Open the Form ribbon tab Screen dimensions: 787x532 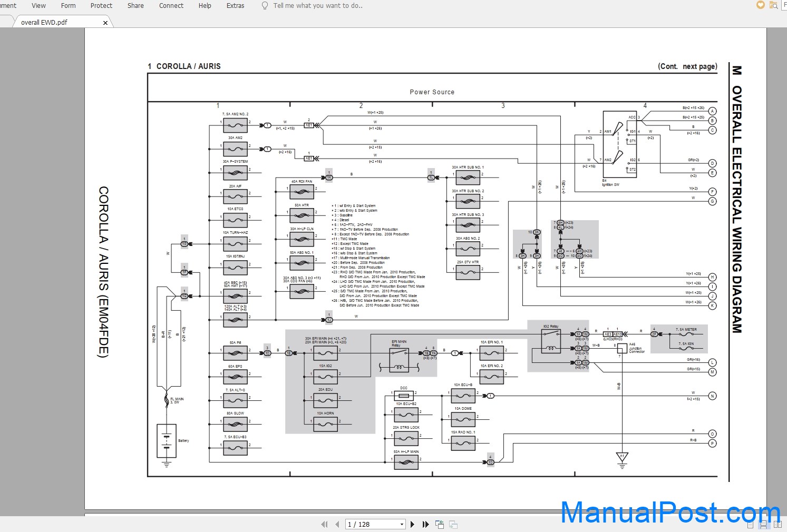pos(68,6)
